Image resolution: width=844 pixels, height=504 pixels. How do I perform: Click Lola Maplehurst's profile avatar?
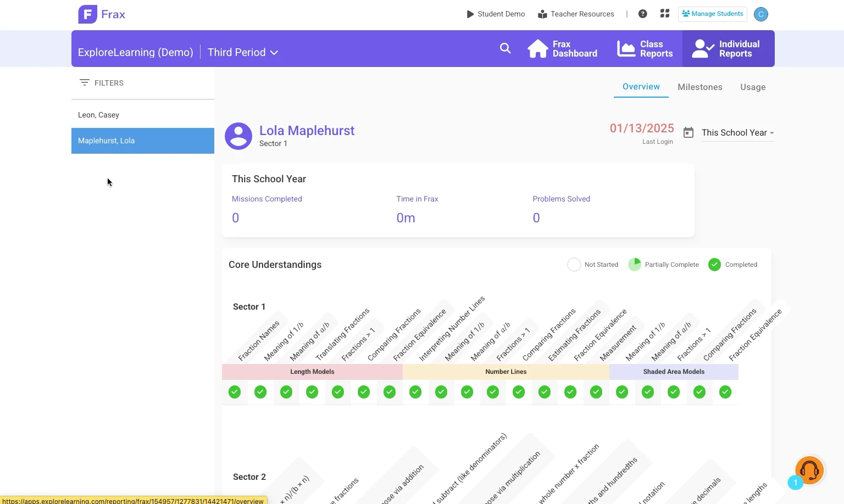click(x=238, y=136)
